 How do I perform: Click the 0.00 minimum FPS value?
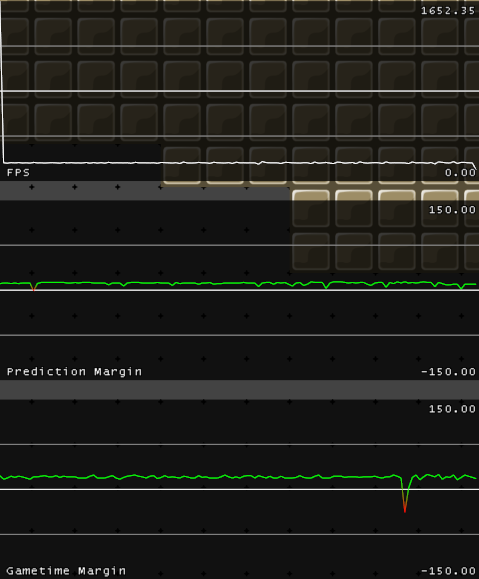(x=460, y=172)
